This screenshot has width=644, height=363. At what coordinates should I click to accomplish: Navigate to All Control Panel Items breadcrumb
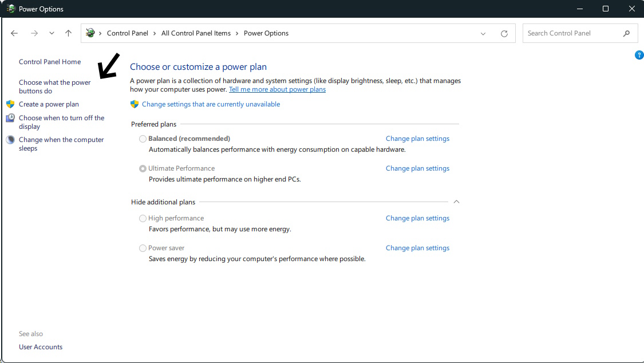tap(196, 33)
